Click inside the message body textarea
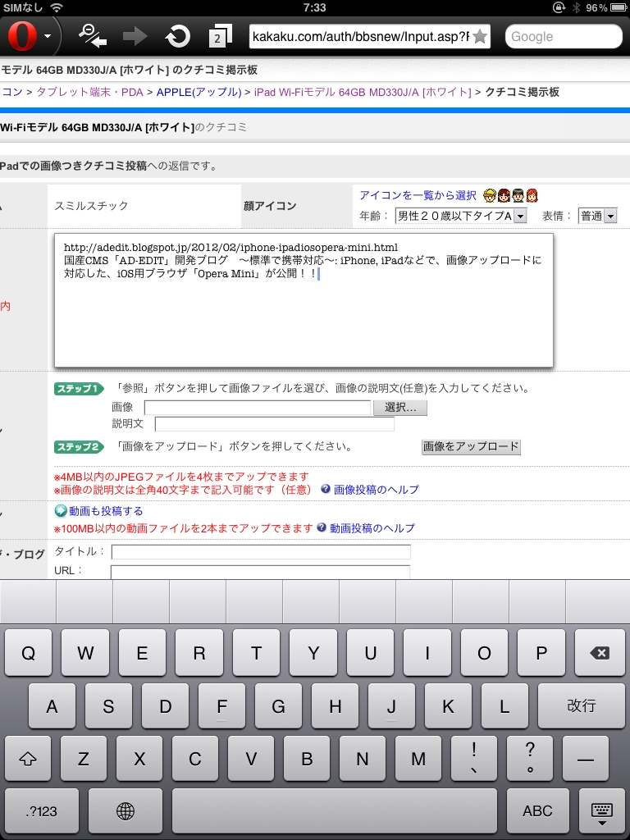Screen dimensions: 630x840 304,300
